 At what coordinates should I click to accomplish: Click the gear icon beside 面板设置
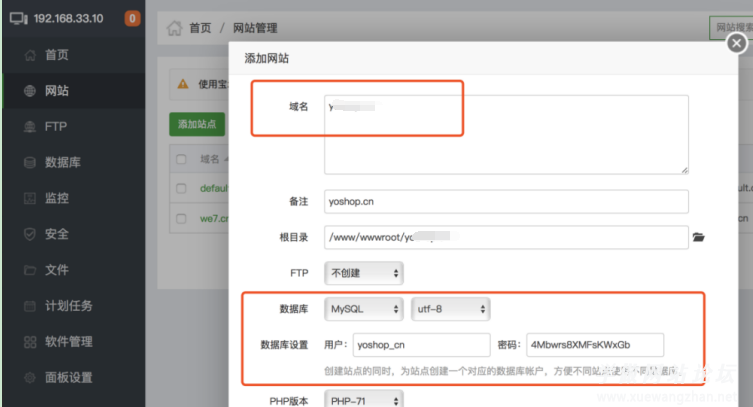[29, 378]
